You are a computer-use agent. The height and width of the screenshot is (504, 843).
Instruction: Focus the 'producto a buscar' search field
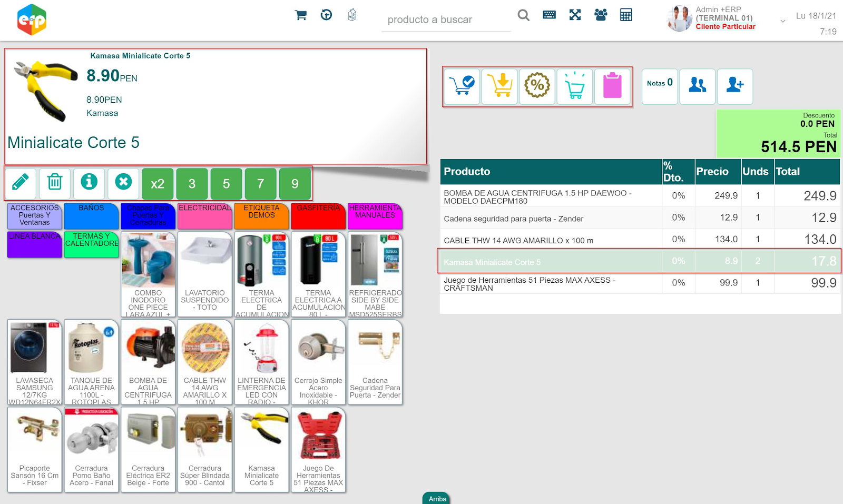(446, 20)
